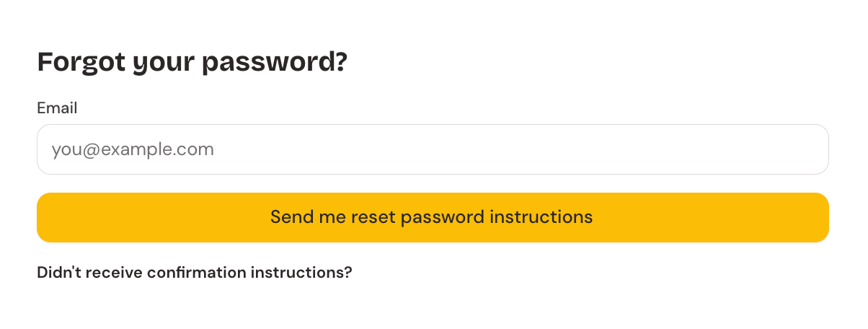Click the bold link below the yellow button
The height and width of the screenshot is (329, 868).
click(x=195, y=273)
